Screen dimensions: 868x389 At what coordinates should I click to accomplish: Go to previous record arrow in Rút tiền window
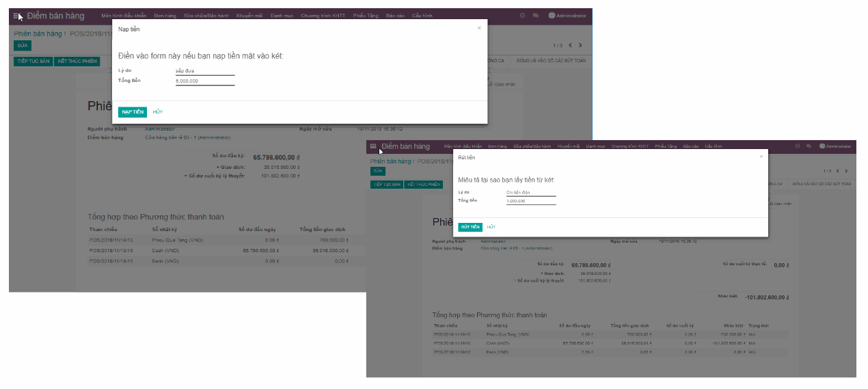pyautogui.click(x=837, y=171)
